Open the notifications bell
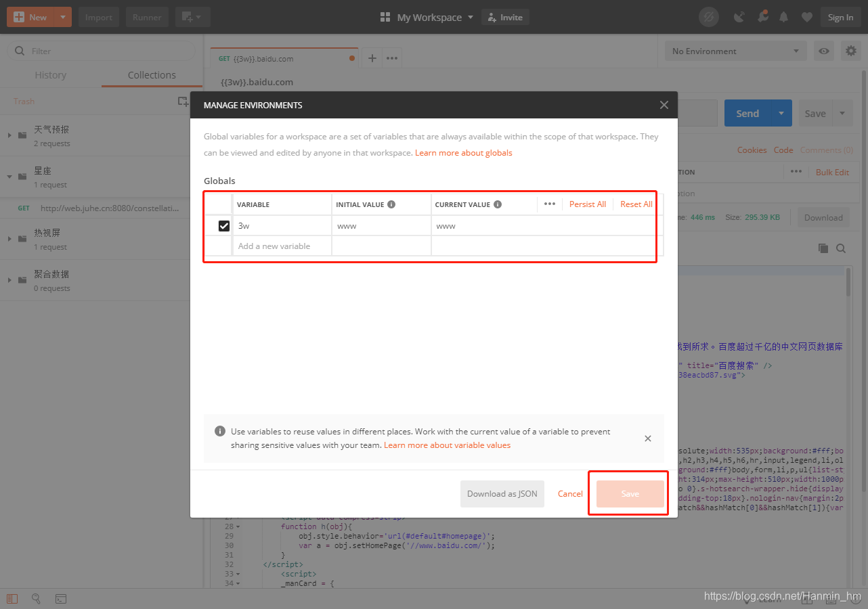 tap(784, 17)
